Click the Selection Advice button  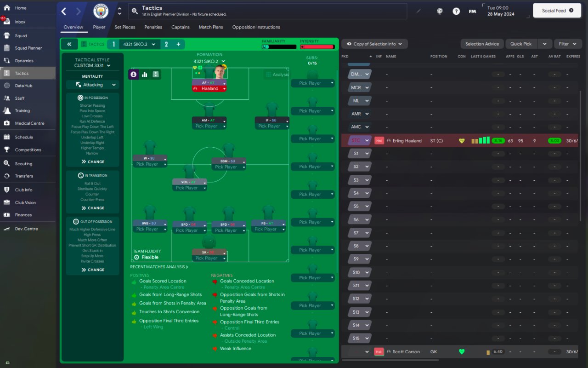point(482,44)
